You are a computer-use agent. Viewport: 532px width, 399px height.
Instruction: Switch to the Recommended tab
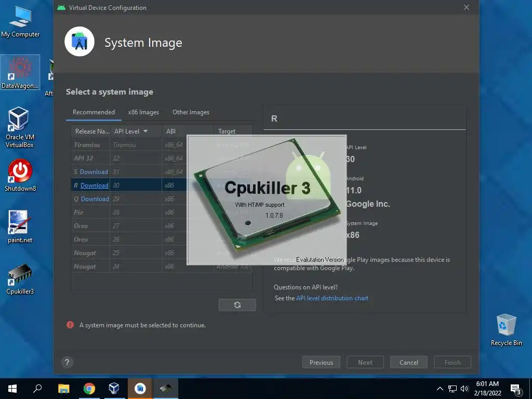point(94,112)
